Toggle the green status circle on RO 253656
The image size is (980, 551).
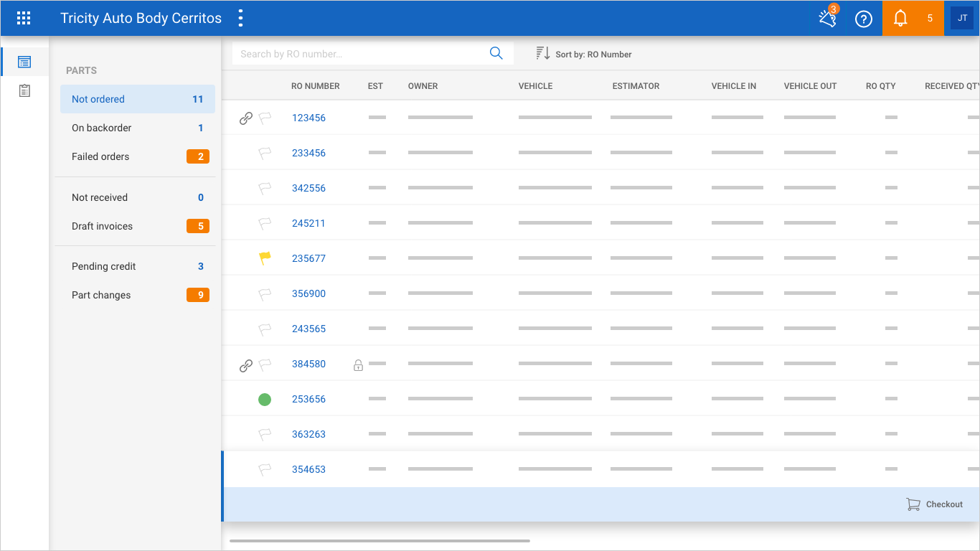coord(265,400)
